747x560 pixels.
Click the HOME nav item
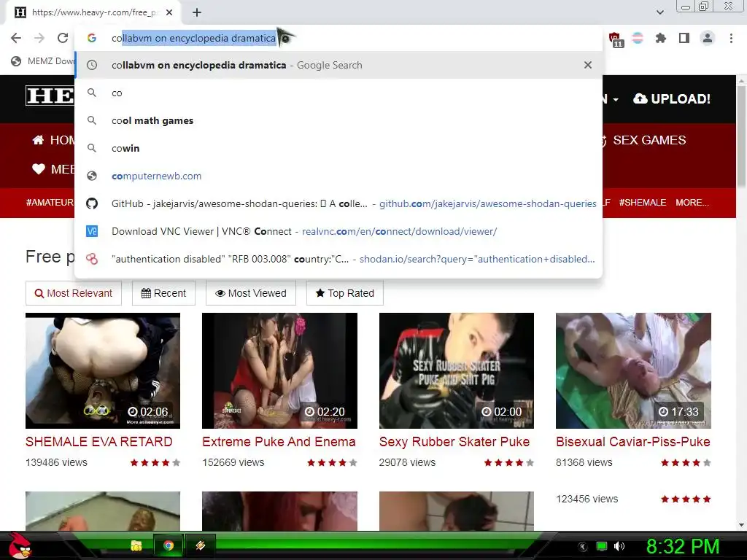click(53, 140)
